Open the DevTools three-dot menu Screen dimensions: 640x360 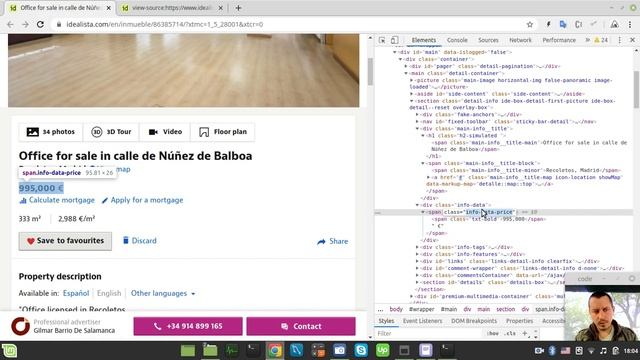tap(620, 40)
